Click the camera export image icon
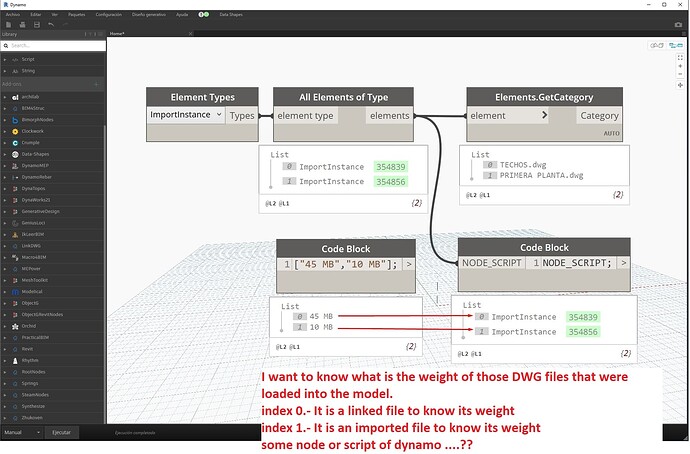The image size is (690, 454). (x=678, y=25)
